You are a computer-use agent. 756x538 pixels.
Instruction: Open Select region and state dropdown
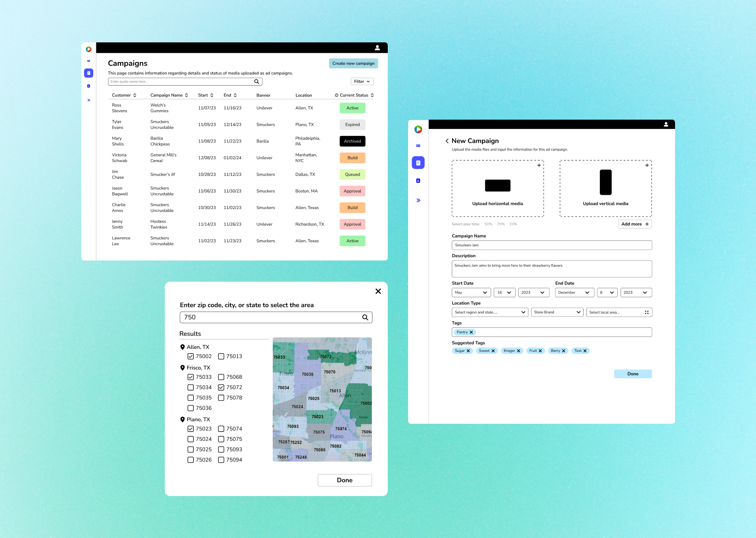coord(490,312)
